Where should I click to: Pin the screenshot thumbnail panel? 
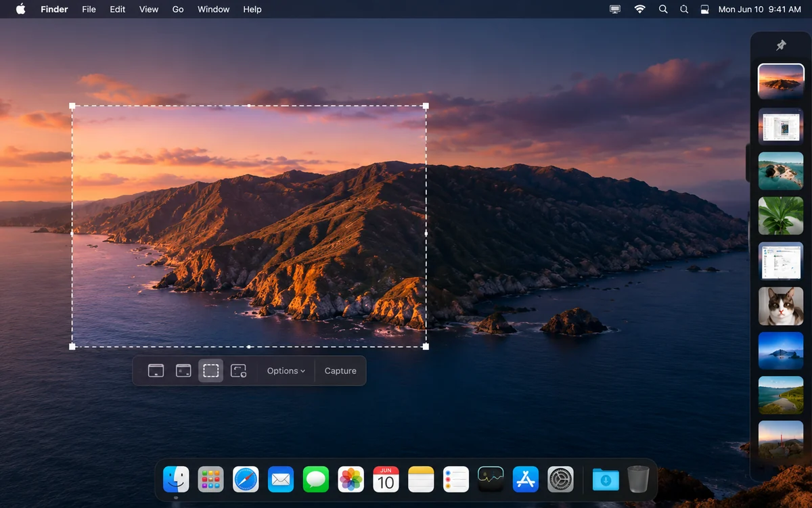781,45
